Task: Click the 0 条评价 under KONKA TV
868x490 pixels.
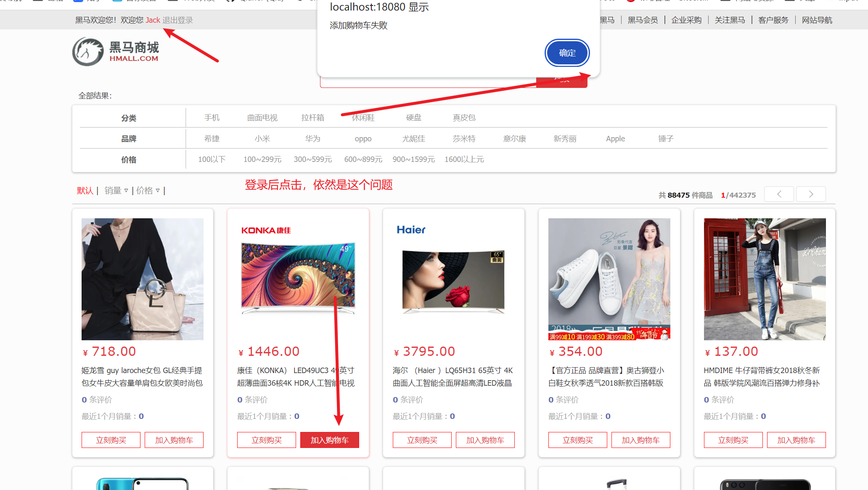Action: (x=252, y=400)
